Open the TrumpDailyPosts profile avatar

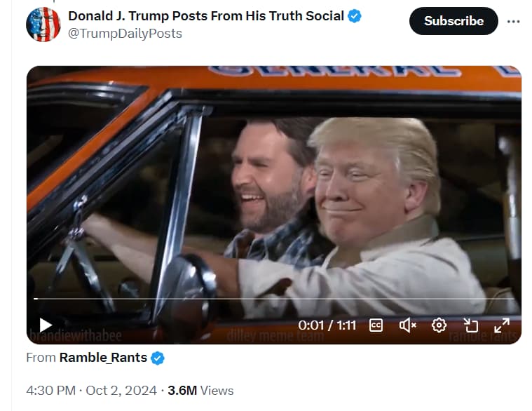[x=43, y=25]
